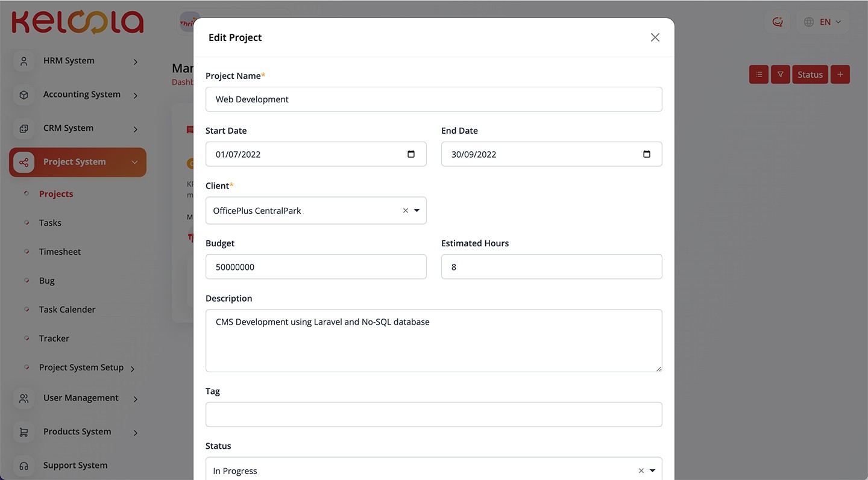Click the Description text area

coord(433,341)
